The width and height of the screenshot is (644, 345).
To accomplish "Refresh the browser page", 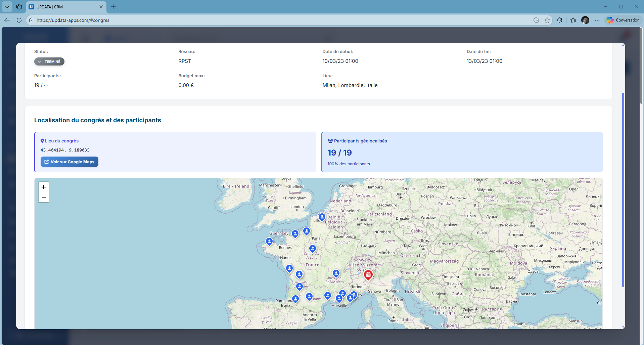I will (19, 20).
